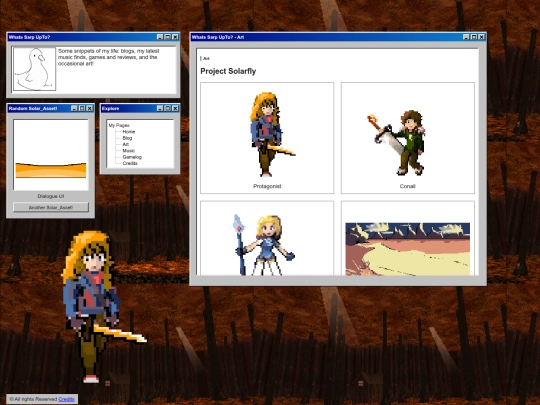This screenshot has height=405, width=540.
Task: Close the Whats Sarp UpTo? intro window
Action: click(175, 37)
